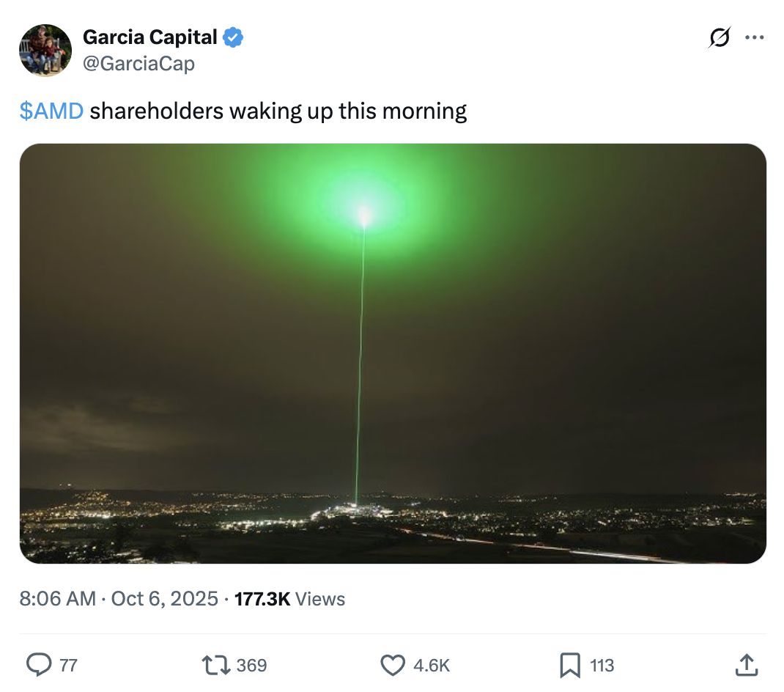
Task: Click the Garcia Capital display name
Action: coord(150,37)
